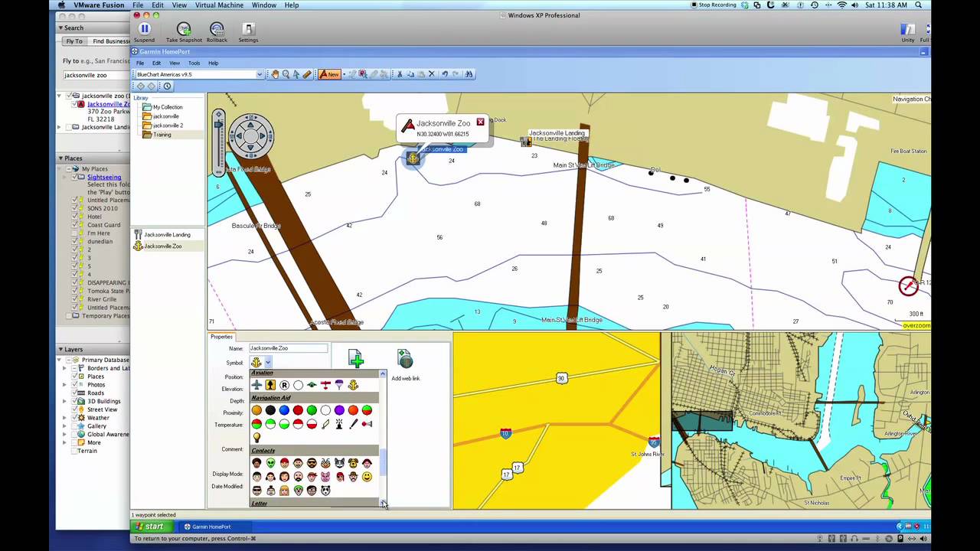Select the Measure ruler tool

pyautogui.click(x=307, y=74)
